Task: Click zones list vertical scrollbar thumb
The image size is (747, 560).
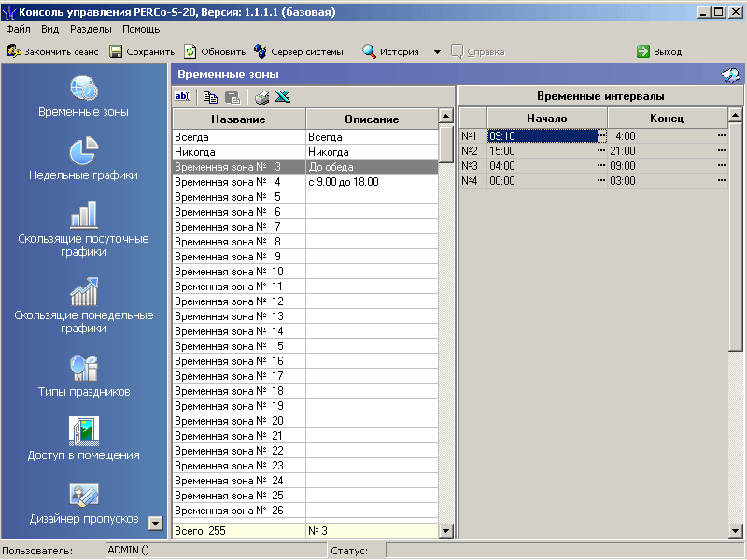Action: click(446, 144)
